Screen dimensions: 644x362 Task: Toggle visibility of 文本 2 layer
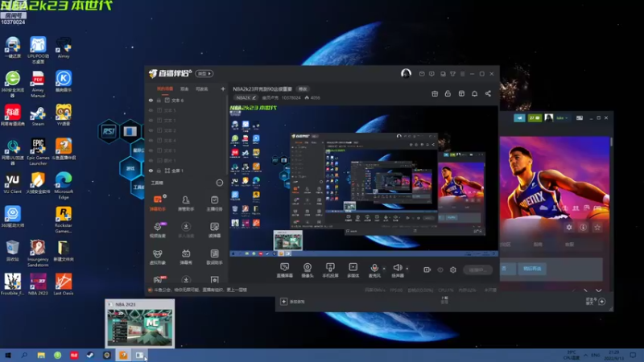point(151,130)
